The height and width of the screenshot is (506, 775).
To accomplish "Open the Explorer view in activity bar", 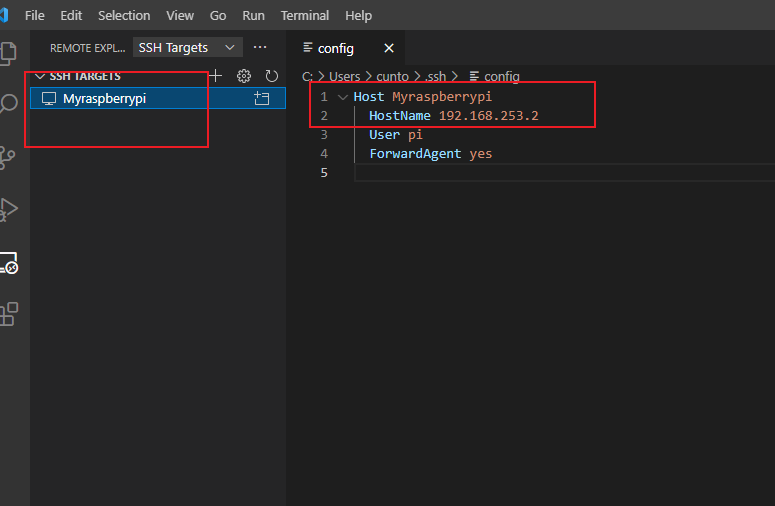I will point(7,53).
